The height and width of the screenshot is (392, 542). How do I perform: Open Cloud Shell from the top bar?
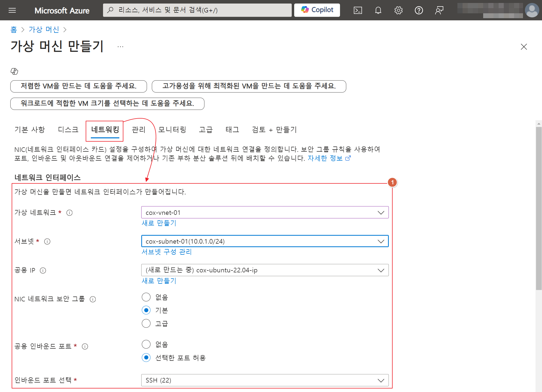click(x=358, y=10)
